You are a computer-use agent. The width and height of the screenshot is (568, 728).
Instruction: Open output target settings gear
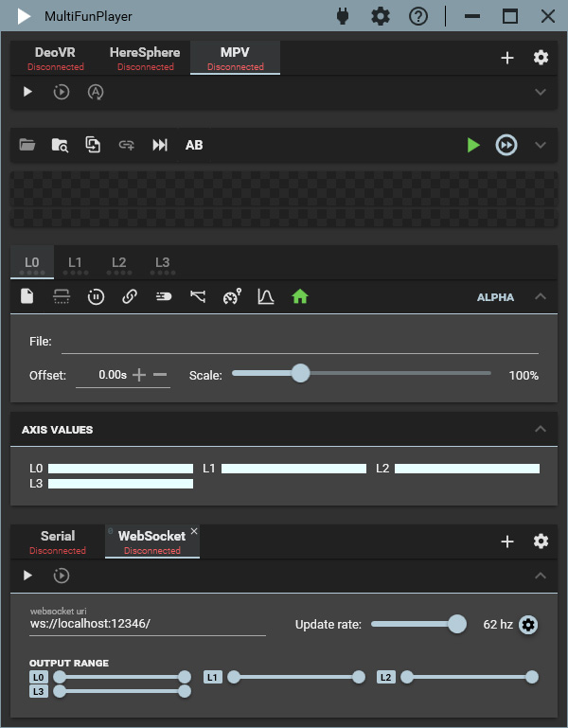(x=541, y=542)
